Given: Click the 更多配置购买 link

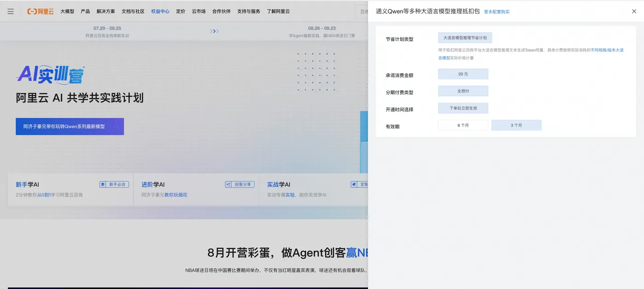Looking at the screenshot, I should pos(497,12).
